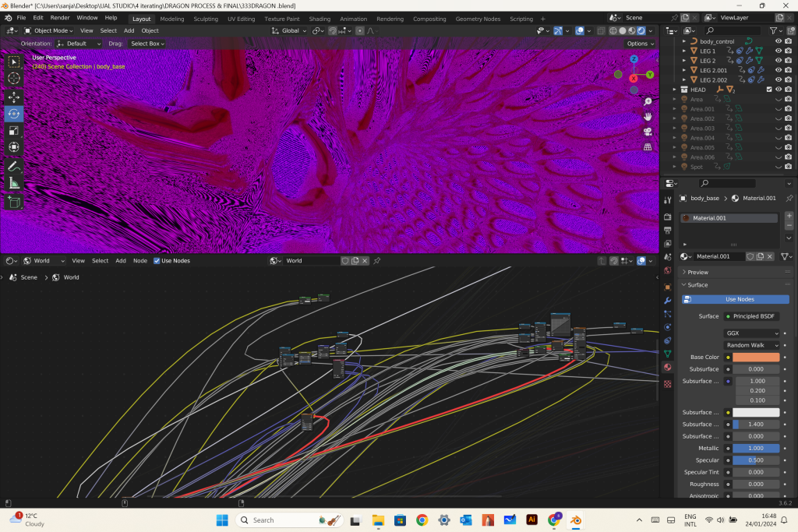
Task: Hide LEG 2.002 in viewport
Action: tap(779, 80)
